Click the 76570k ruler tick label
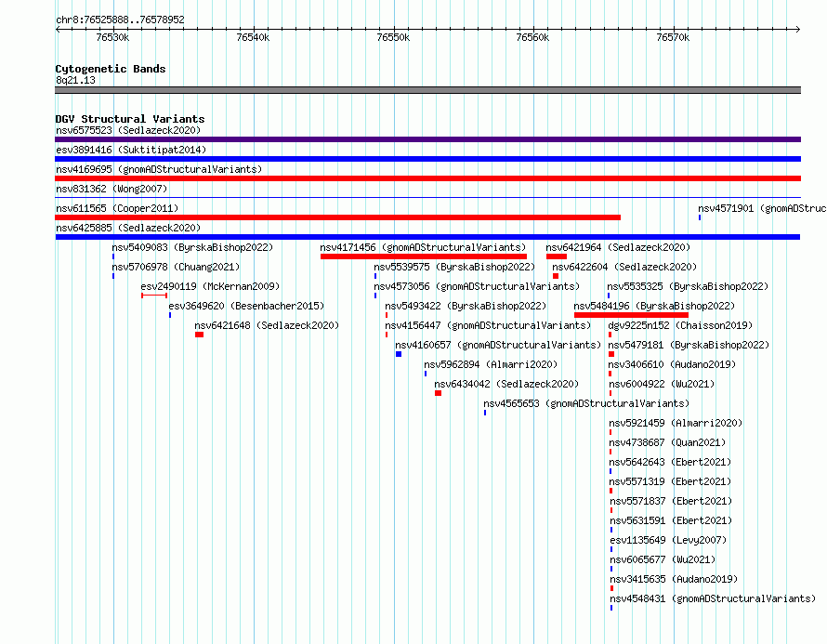The width and height of the screenshot is (827, 644). pos(673,37)
